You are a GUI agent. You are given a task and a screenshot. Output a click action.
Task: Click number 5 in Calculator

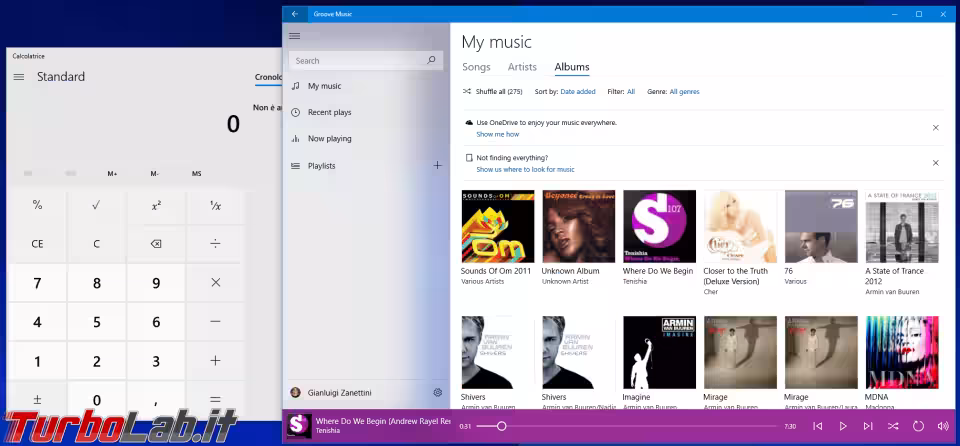click(96, 322)
